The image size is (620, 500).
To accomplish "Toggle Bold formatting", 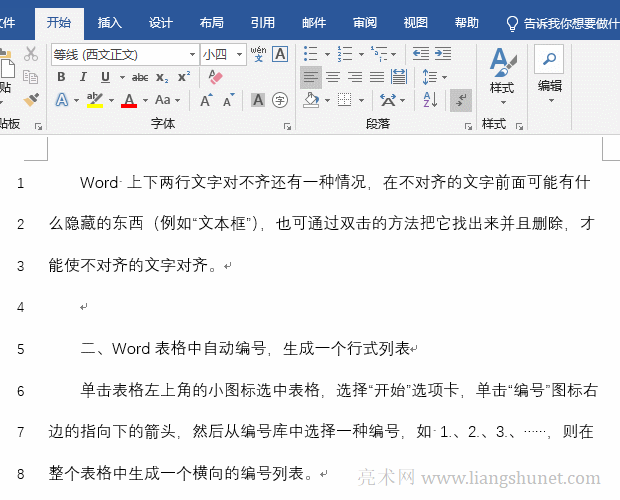I will click(x=60, y=77).
